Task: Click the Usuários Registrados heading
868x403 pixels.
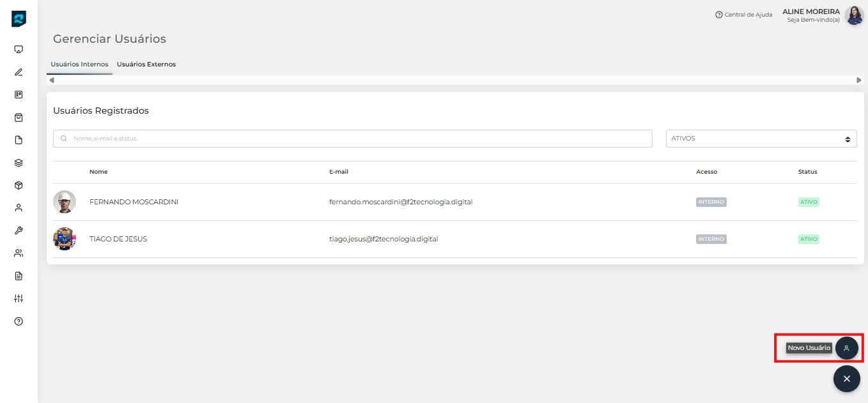Action: tap(101, 110)
